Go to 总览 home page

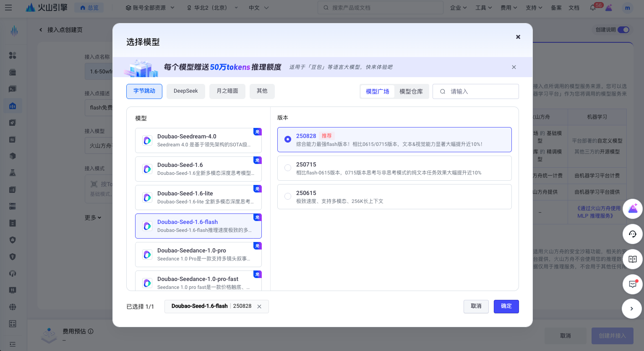point(89,8)
